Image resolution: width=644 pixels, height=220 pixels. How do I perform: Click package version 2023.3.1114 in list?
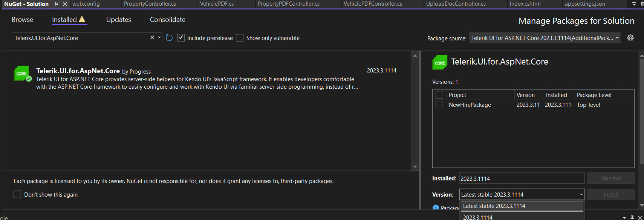(381, 71)
